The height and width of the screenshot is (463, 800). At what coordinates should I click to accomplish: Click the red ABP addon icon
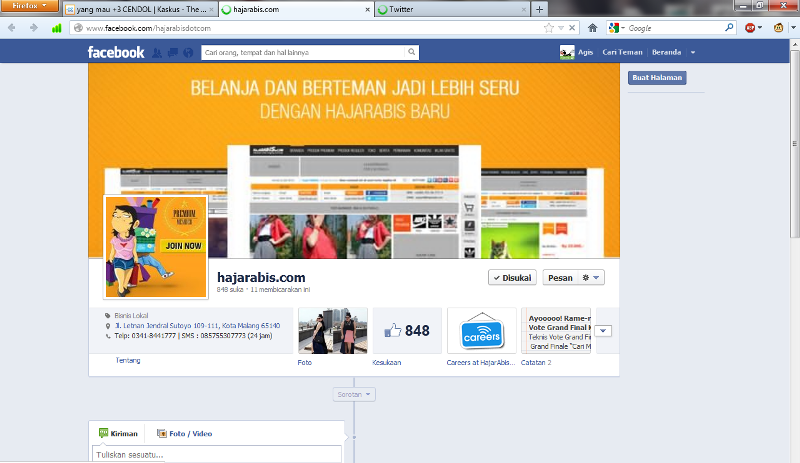(750, 28)
